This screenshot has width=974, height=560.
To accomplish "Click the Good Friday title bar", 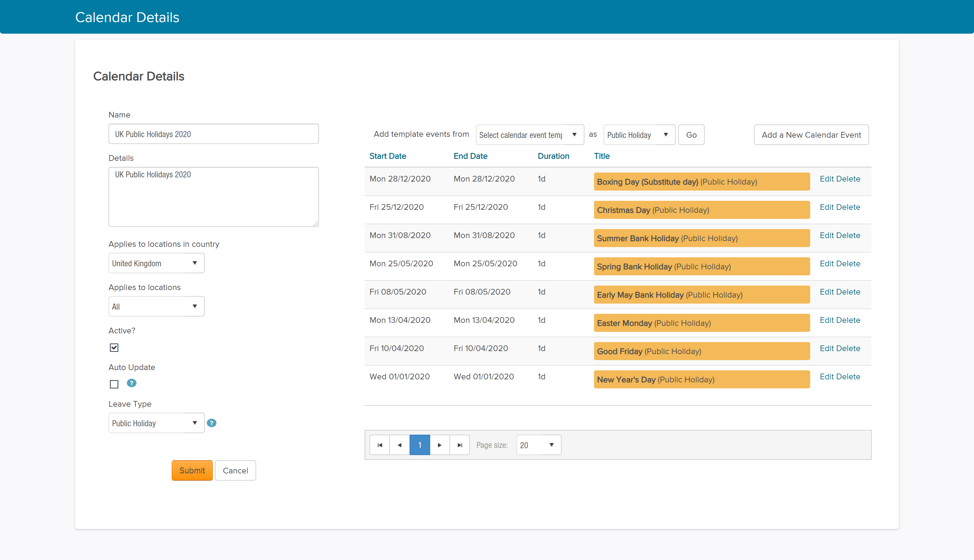I will (x=702, y=351).
